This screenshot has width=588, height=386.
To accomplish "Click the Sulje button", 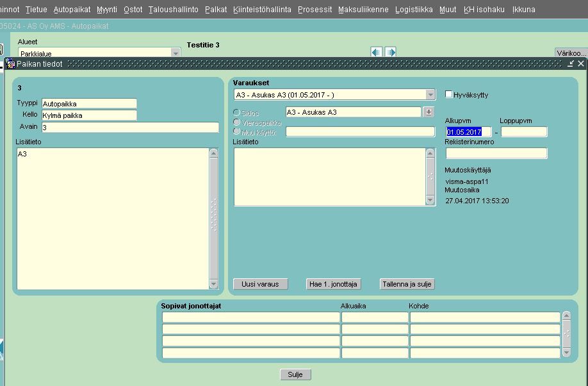I will pos(295,374).
